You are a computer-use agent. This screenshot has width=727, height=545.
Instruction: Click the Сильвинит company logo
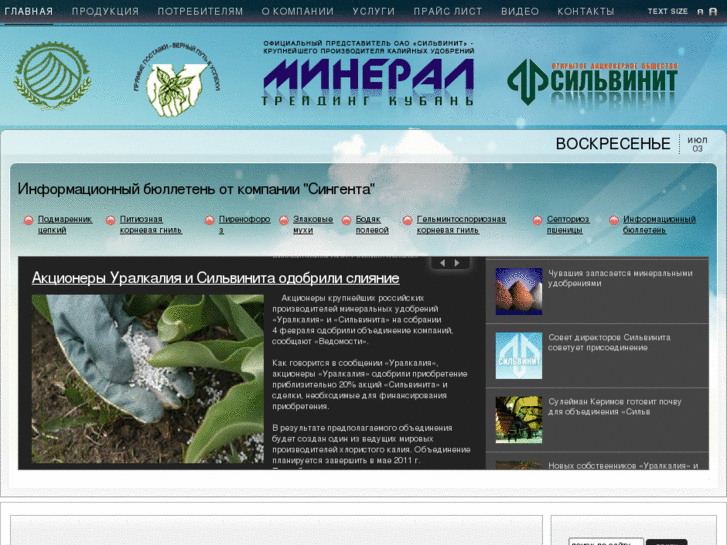point(593,82)
